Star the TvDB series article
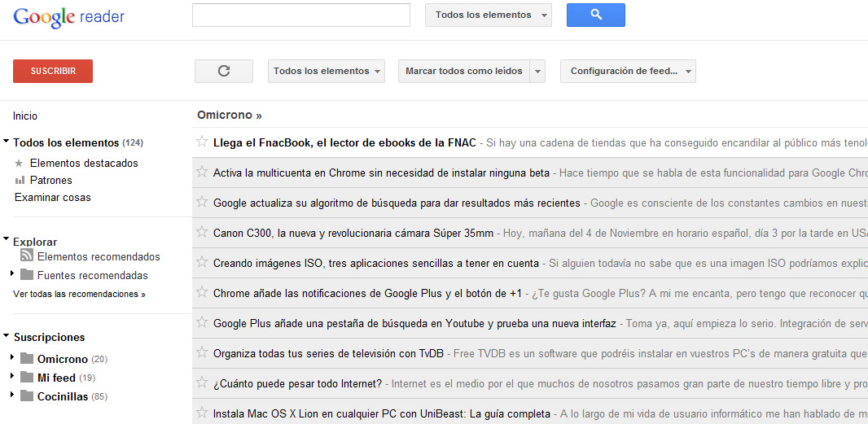868x424 pixels. [x=202, y=352]
